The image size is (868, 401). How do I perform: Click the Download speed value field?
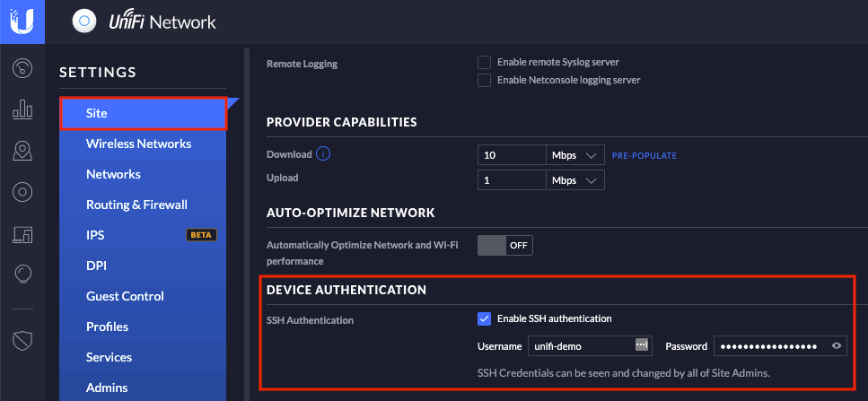click(x=512, y=155)
